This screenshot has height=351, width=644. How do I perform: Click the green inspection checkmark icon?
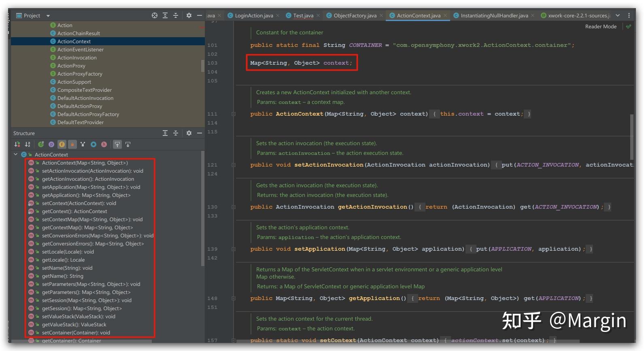[628, 27]
